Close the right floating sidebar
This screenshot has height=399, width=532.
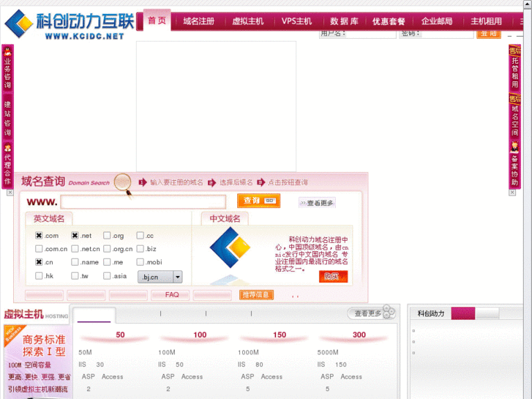tap(512, 193)
